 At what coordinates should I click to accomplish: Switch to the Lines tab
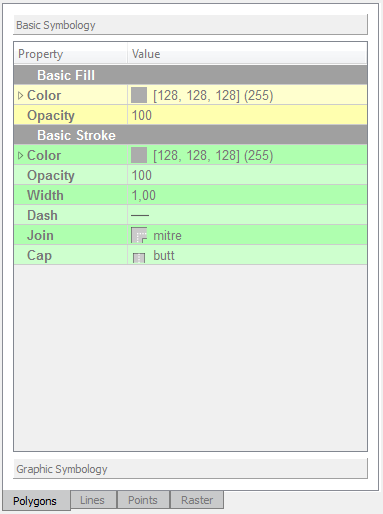[93, 500]
